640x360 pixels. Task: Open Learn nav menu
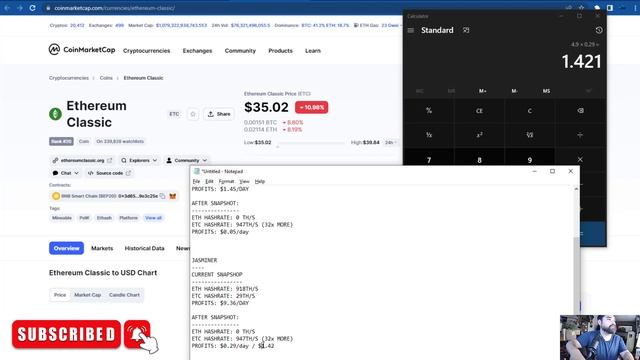[313, 51]
